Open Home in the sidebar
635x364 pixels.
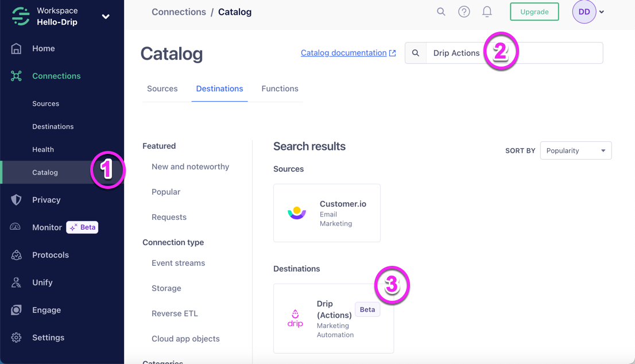[x=43, y=49]
